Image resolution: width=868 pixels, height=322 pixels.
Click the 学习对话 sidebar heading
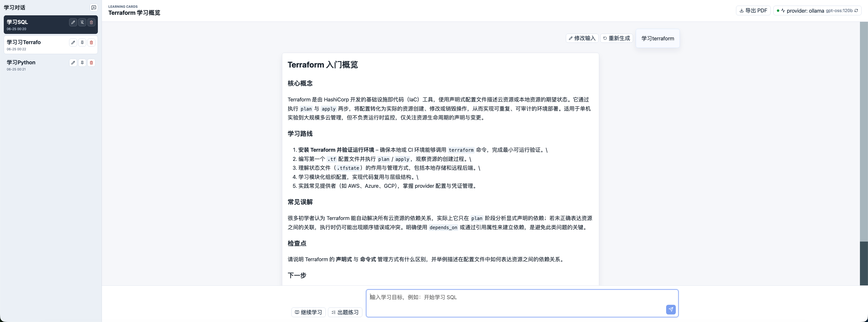[15, 8]
